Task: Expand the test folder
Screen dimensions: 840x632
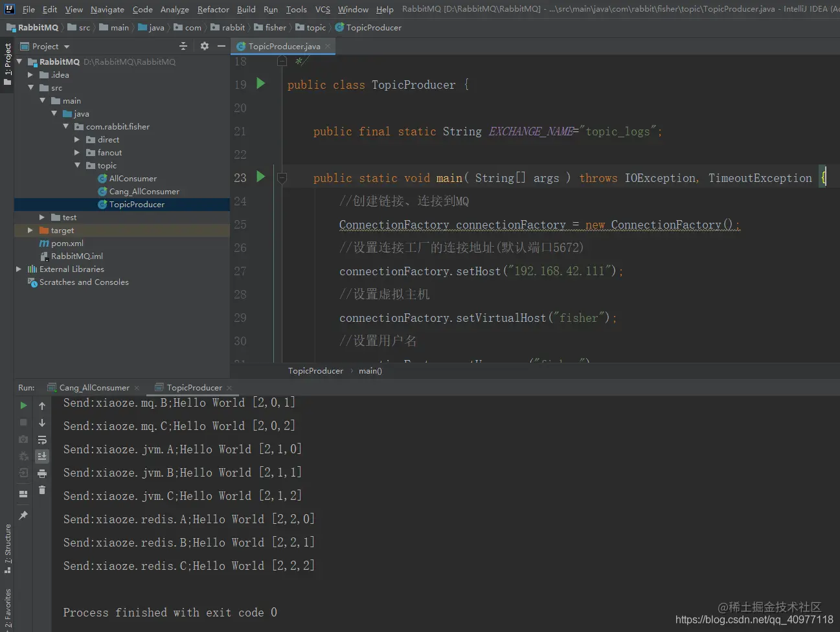Action: pyautogui.click(x=42, y=217)
